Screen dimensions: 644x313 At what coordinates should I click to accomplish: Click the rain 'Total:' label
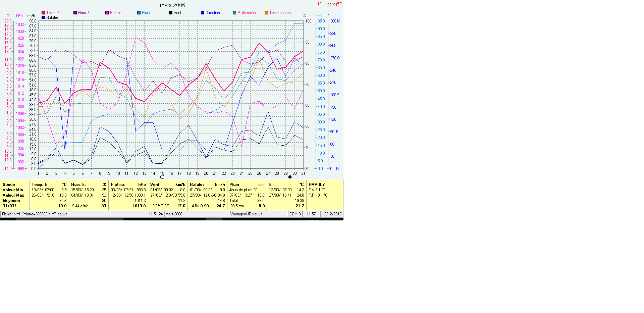pos(234,201)
